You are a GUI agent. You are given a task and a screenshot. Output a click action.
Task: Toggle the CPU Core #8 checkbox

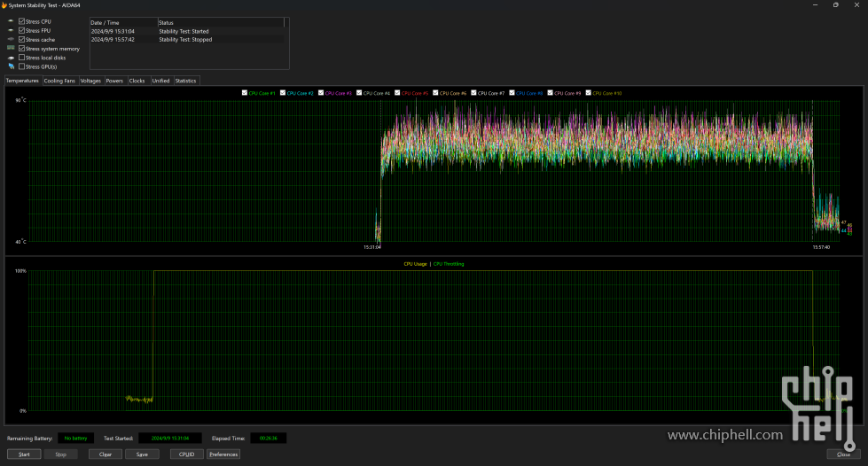(512, 93)
